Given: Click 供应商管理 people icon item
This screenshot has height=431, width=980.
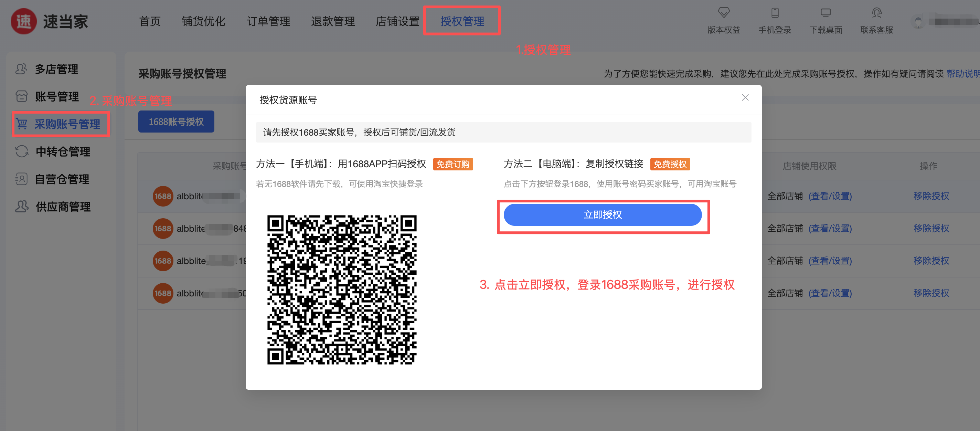Looking at the screenshot, I should 22,206.
